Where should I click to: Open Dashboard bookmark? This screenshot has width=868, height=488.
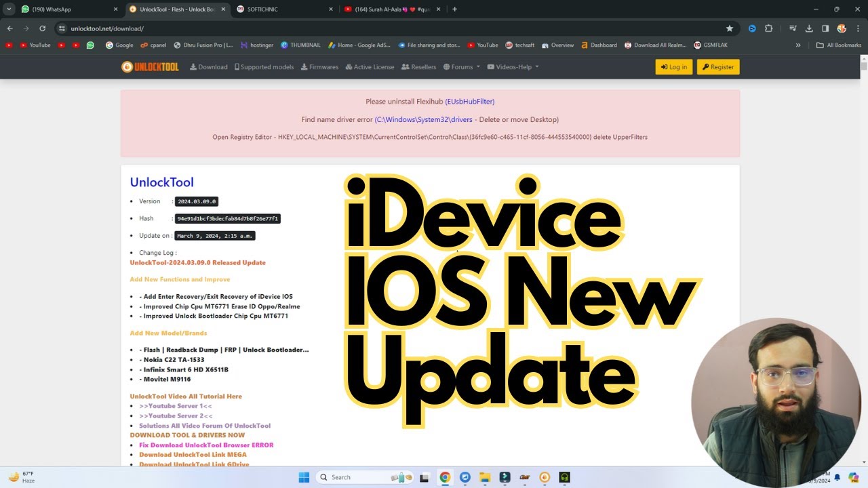599,45
